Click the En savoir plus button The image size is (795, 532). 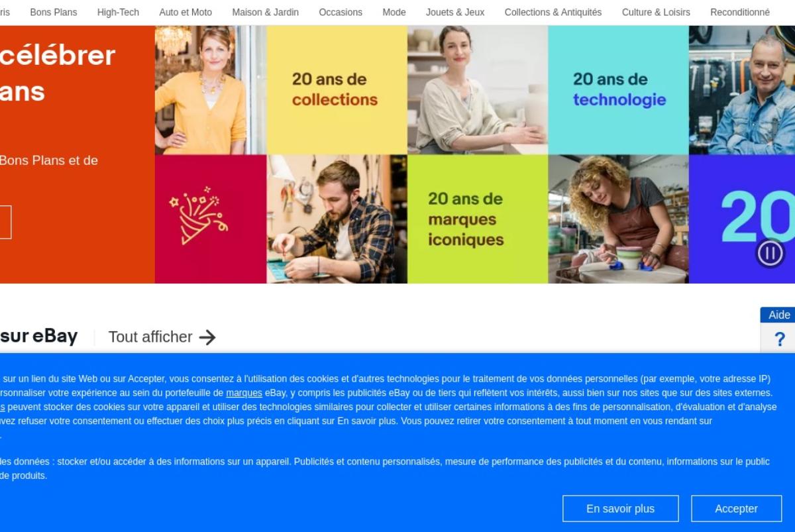(x=620, y=509)
